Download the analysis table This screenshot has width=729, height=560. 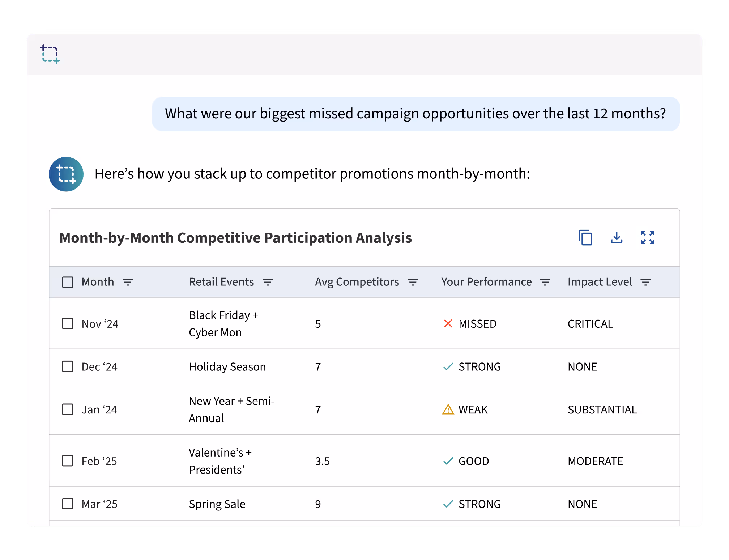click(x=617, y=238)
